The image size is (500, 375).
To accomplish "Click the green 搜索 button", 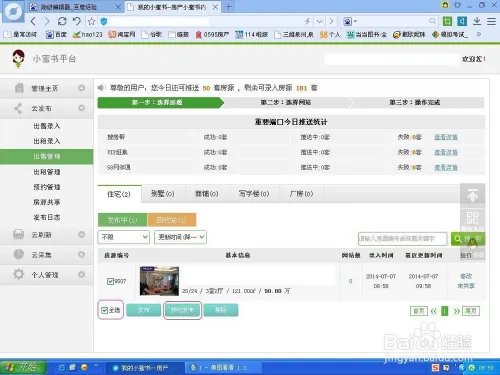I will tap(467, 239).
